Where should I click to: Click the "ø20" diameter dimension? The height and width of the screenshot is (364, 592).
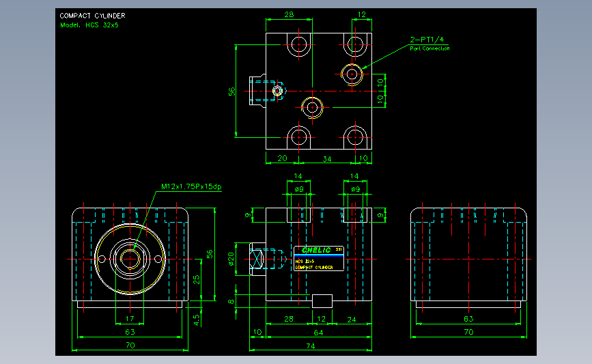231,259
